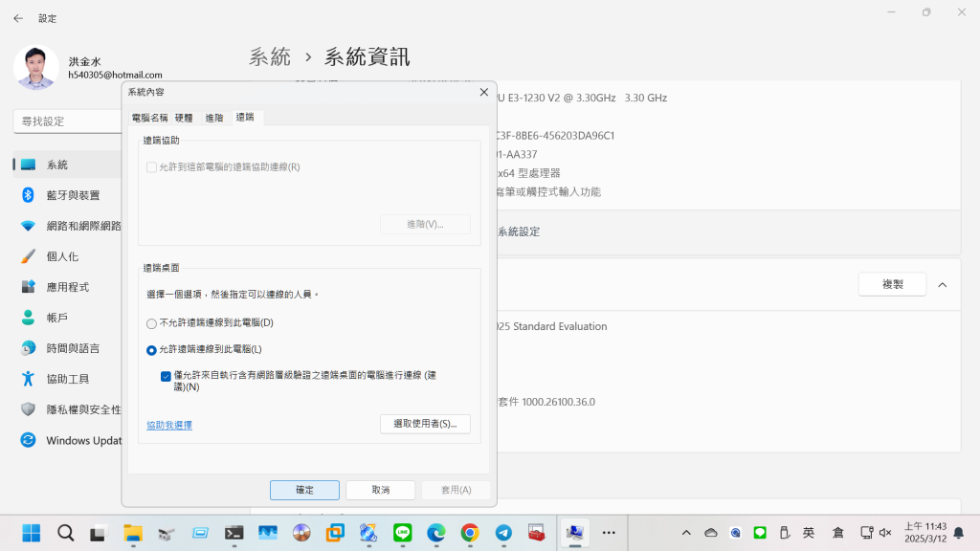Open the 協助我選擇 help link
Screen dimensions: 980x551
pos(169,425)
